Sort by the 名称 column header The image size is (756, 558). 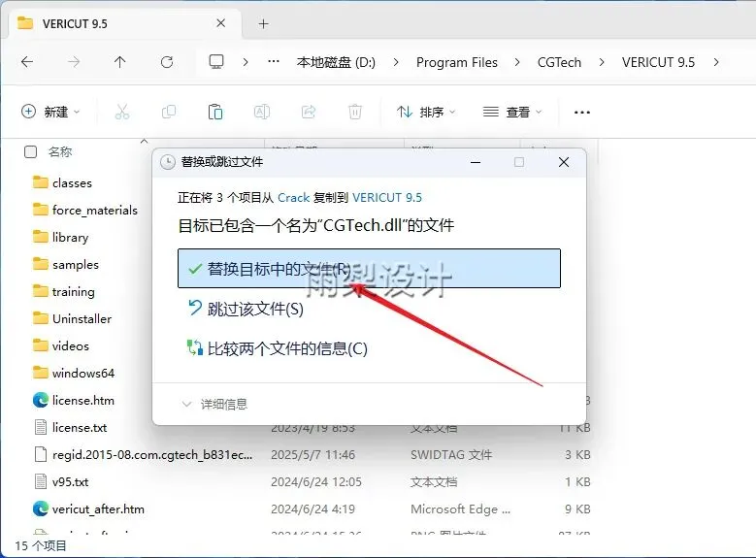(x=60, y=152)
